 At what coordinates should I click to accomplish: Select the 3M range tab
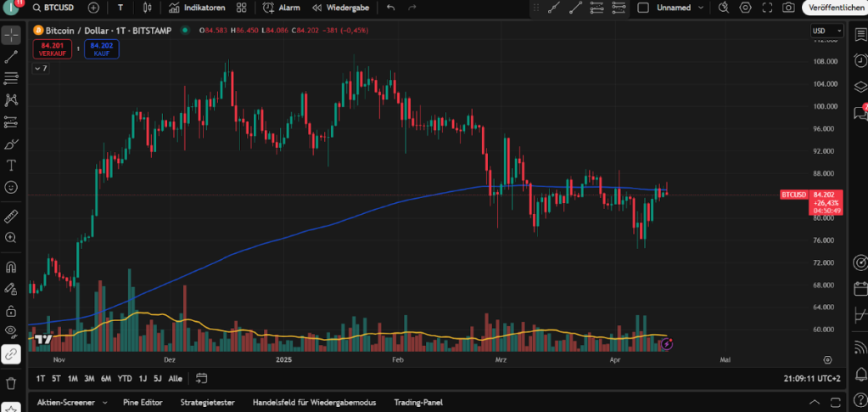coord(89,379)
